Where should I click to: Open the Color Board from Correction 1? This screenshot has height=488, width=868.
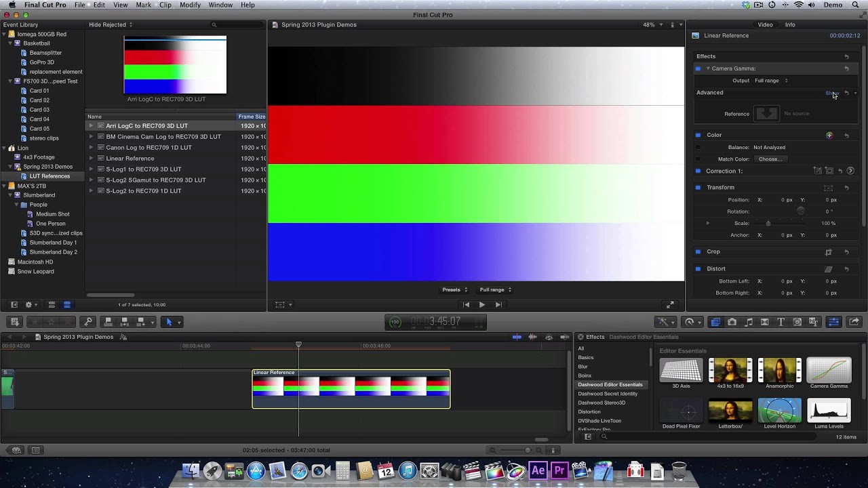point(850,171)
